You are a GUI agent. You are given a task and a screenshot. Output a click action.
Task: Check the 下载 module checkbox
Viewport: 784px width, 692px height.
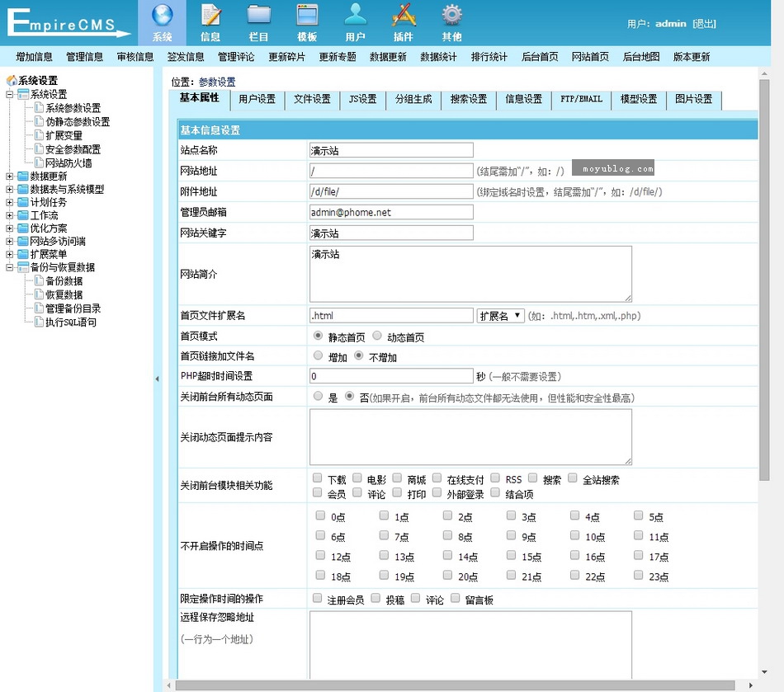[x=317, y=478]
